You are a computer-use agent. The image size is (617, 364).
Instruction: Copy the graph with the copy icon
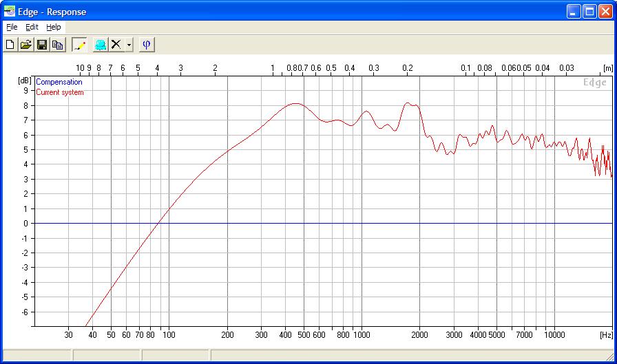click(x=57, y=45)
